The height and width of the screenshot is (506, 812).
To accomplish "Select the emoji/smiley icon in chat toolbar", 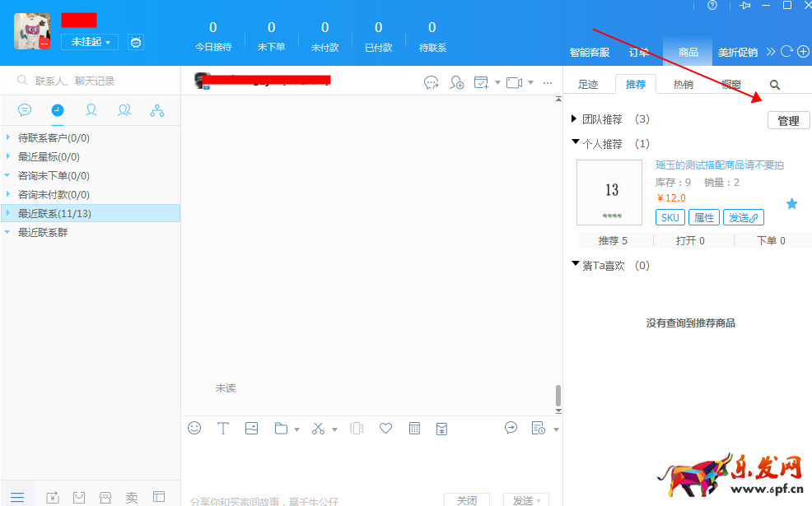I will coord(194,428).
